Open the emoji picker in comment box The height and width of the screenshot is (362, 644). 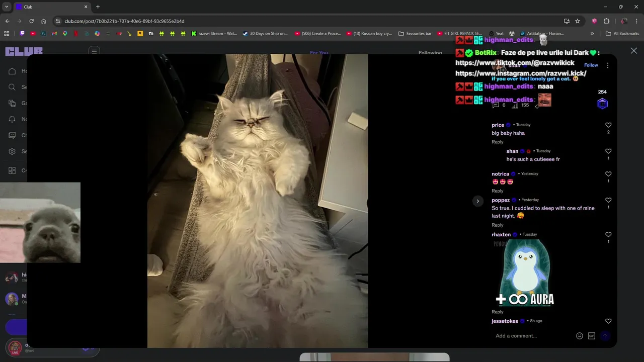pos(580,336)
